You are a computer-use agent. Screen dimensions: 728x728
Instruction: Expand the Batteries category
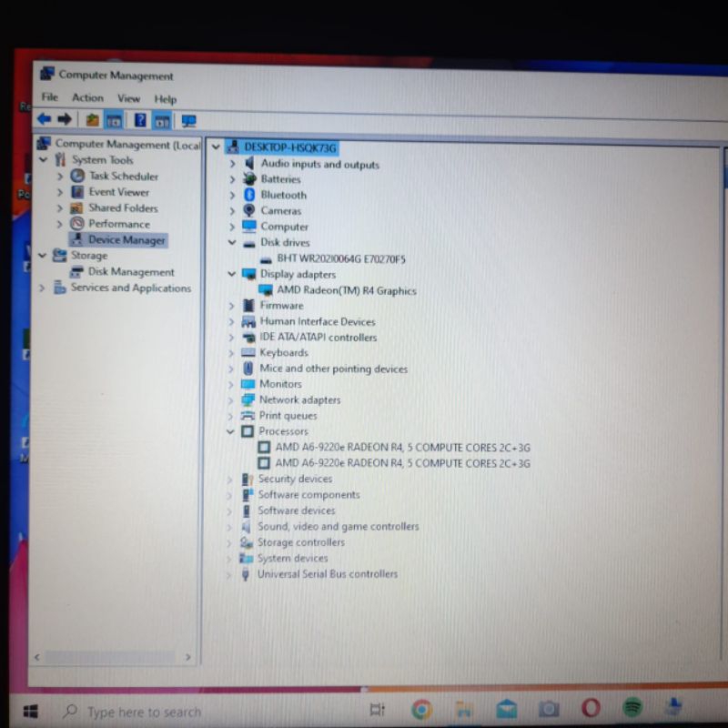click(232, 179)
